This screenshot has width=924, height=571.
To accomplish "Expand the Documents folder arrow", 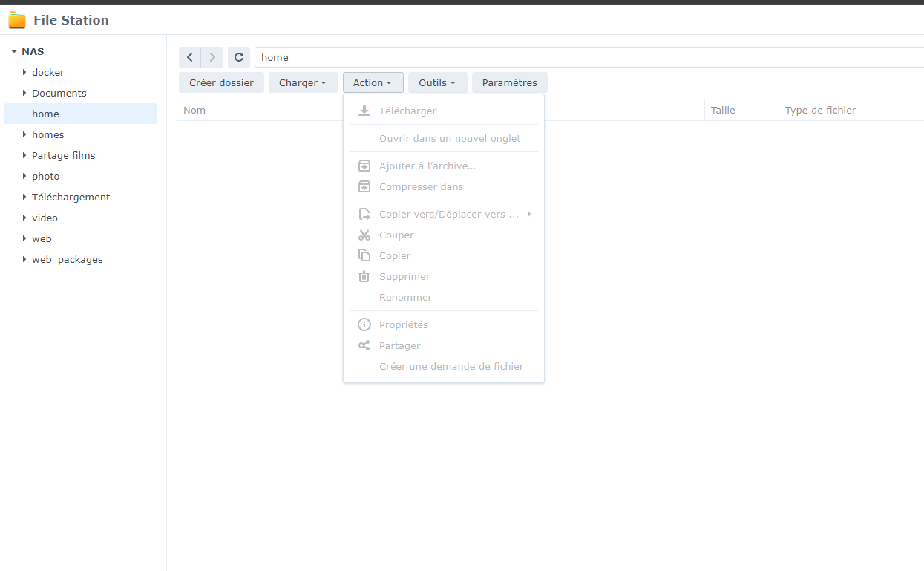I will coord(24,93).
